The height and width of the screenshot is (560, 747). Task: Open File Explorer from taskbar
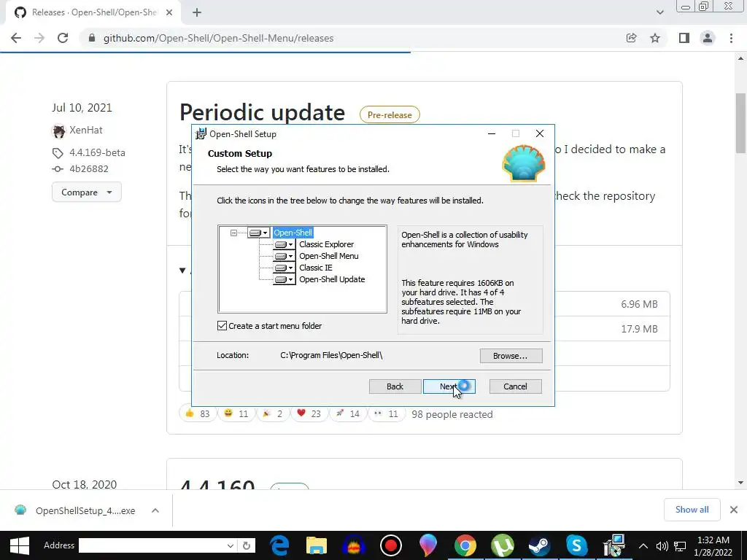coord(317,545)
